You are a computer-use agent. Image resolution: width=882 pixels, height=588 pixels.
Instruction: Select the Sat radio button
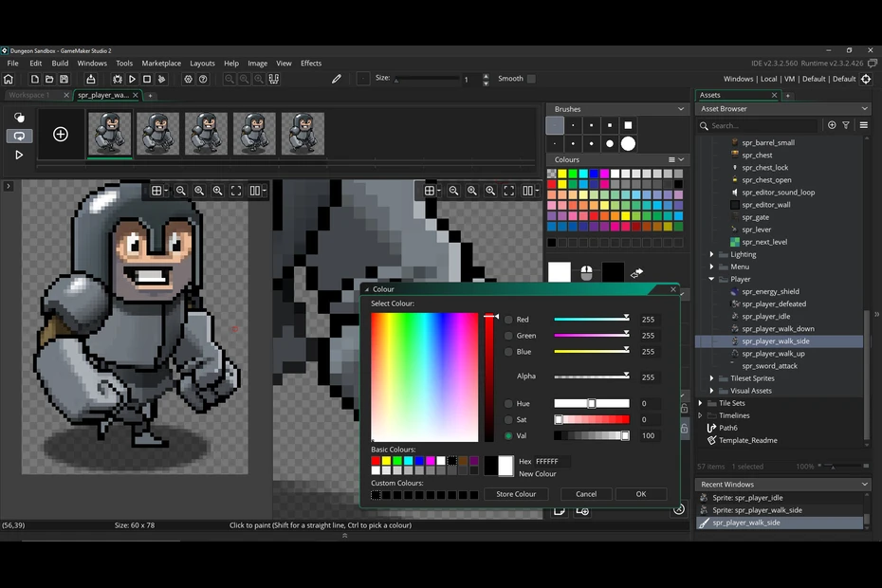(x=508, y=420)
